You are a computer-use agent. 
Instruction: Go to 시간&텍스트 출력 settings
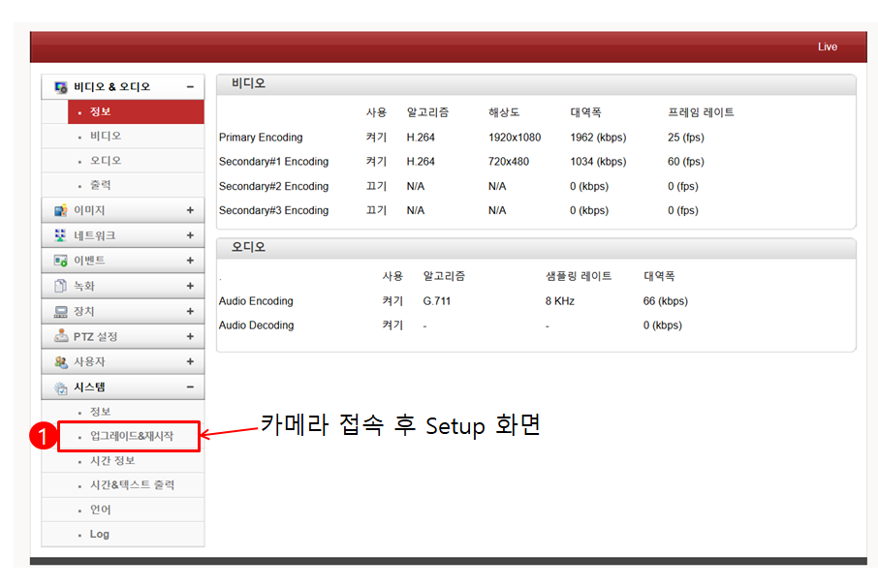(x=132, y=485)
